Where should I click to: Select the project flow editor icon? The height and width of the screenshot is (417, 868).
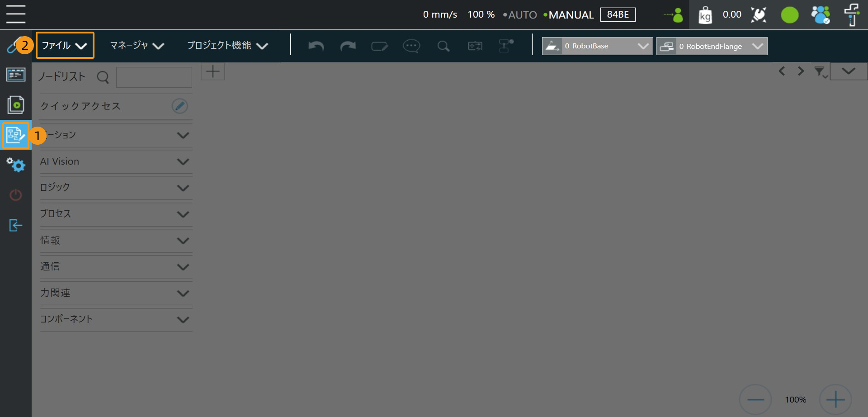16,135
